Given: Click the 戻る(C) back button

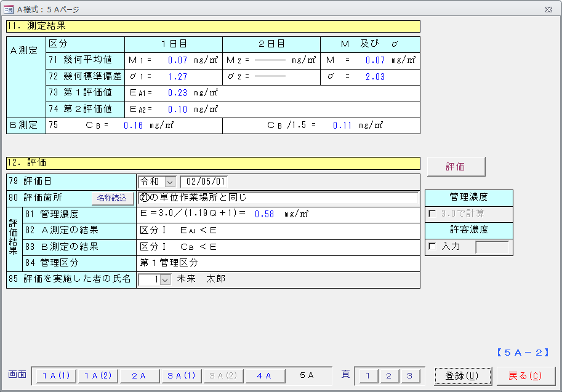Looking at the screenshot, I should coord(526,376).
